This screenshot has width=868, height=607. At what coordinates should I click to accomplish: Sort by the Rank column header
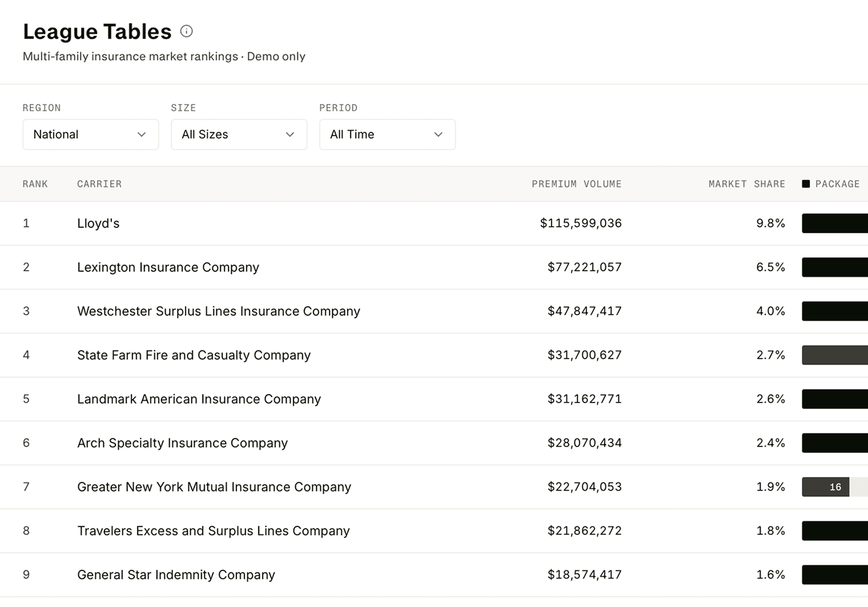click(x=35, y=184)
